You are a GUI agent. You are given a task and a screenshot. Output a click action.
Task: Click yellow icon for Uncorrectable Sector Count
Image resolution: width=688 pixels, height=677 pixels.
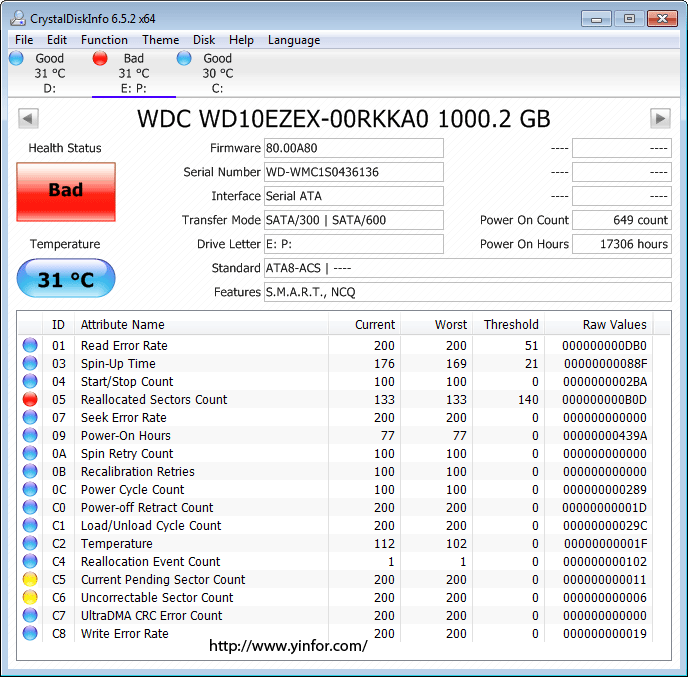(x=30, y=597)
